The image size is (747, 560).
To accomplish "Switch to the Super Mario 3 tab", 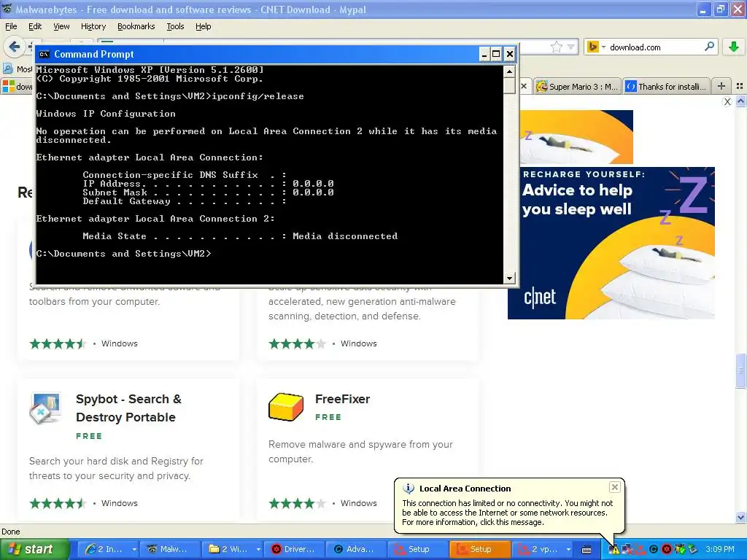I will (578, 86).
